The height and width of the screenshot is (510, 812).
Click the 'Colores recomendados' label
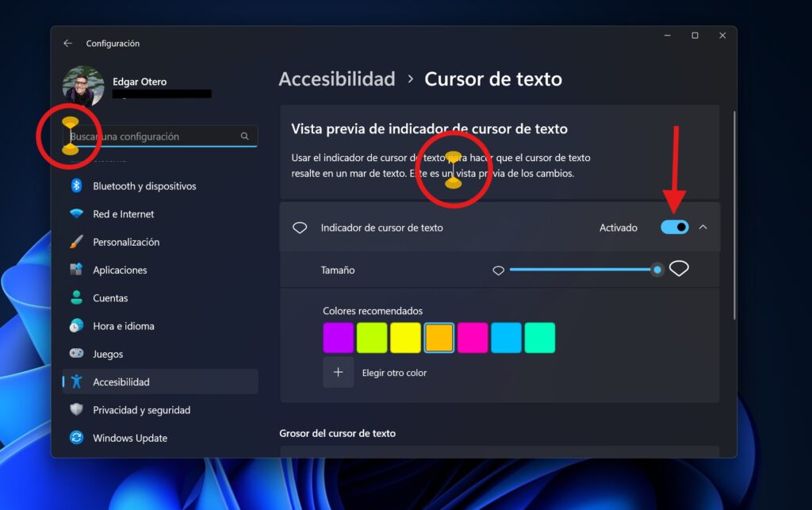pos(373,311)
